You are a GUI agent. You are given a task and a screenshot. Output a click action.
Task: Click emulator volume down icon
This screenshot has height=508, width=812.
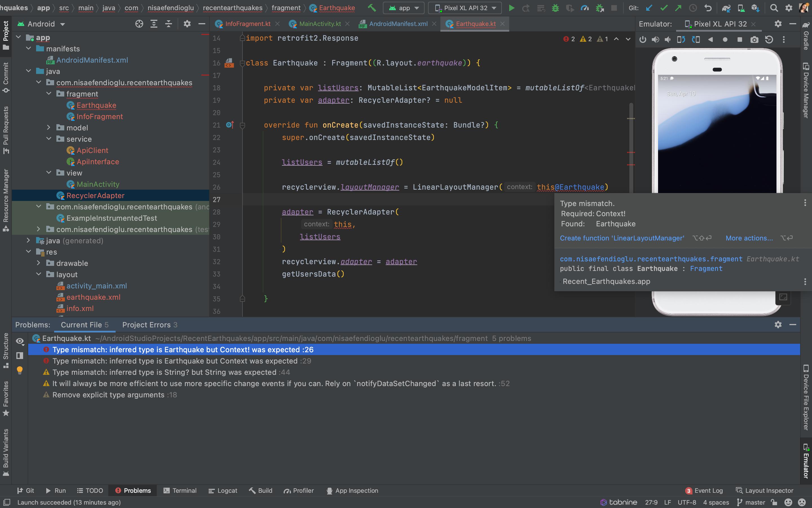[668, 40]
